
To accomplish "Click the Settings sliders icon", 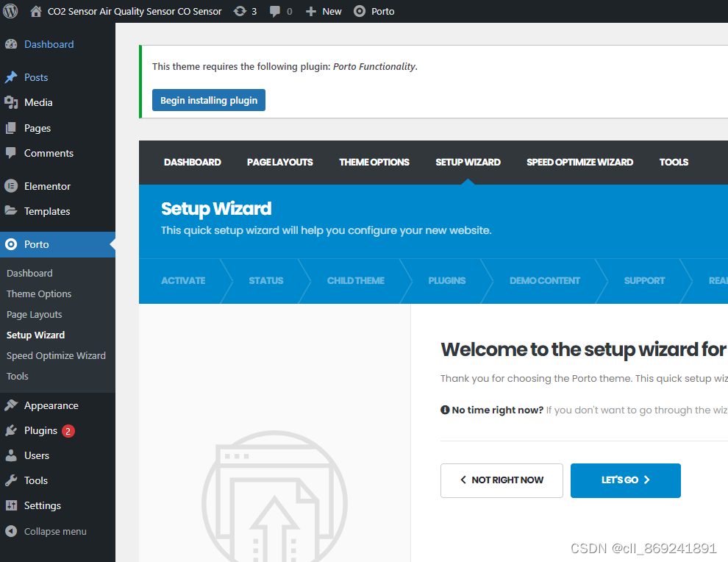I will [11, 505].
